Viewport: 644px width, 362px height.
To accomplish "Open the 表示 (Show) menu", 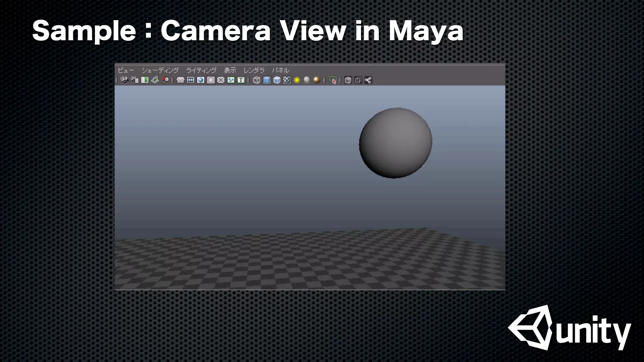I will [230, 70].
